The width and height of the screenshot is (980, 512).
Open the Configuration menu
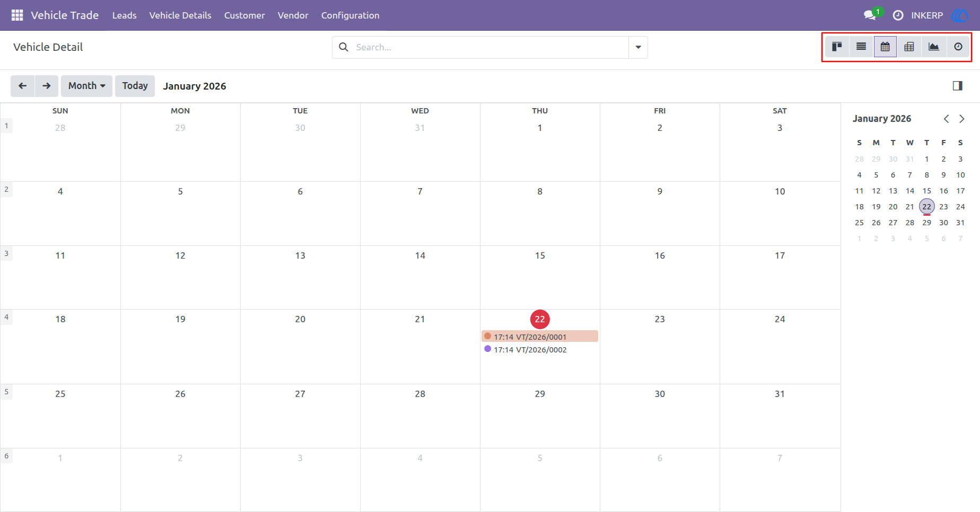point(350,15)
